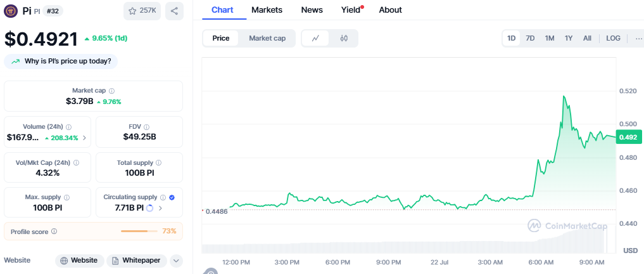Viewport: 644px width, 274px height.
Task: Open the info icon beside Volume (24h)
Action: click(68, 127)
